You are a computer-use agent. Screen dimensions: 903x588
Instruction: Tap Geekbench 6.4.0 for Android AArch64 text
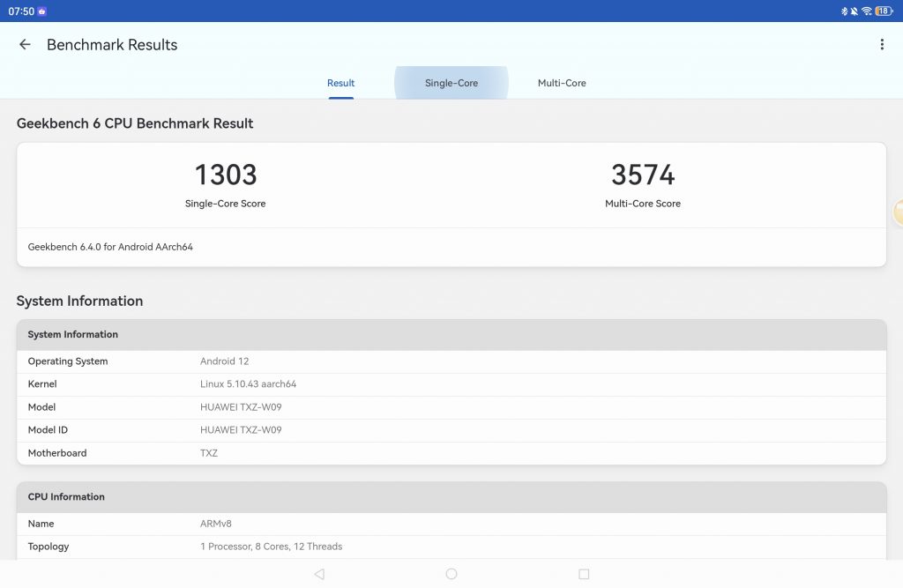click(110, 247)
